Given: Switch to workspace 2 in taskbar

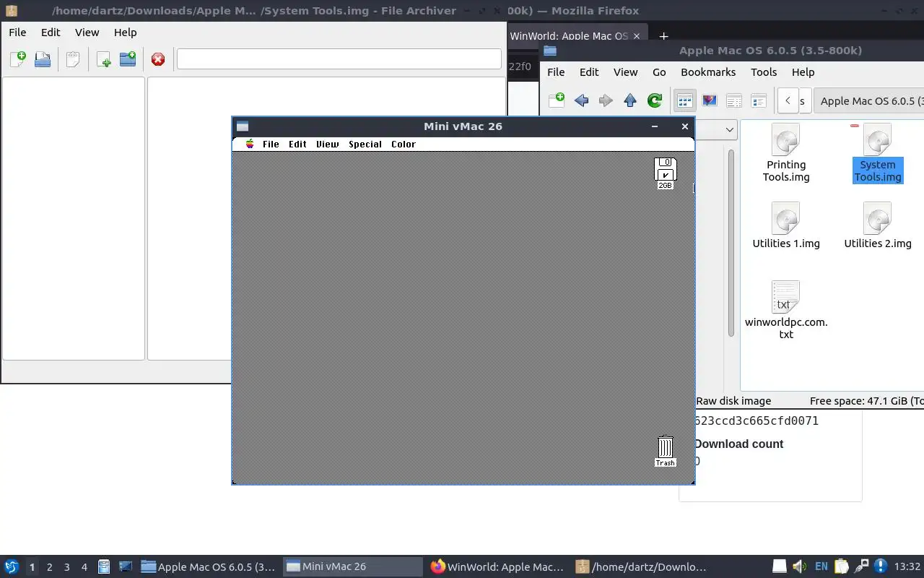Looking at the screenshot, I should (x=49, y=567).
